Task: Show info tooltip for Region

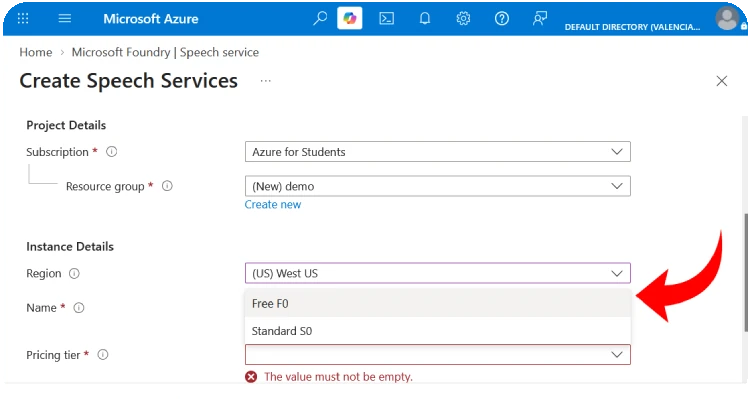Action: click(74, 273)
